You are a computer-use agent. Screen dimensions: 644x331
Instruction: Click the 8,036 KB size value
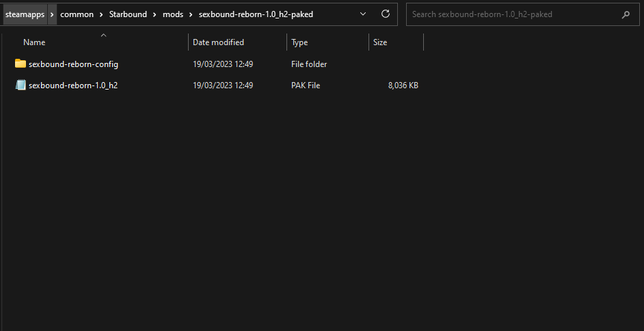[403, 85]
